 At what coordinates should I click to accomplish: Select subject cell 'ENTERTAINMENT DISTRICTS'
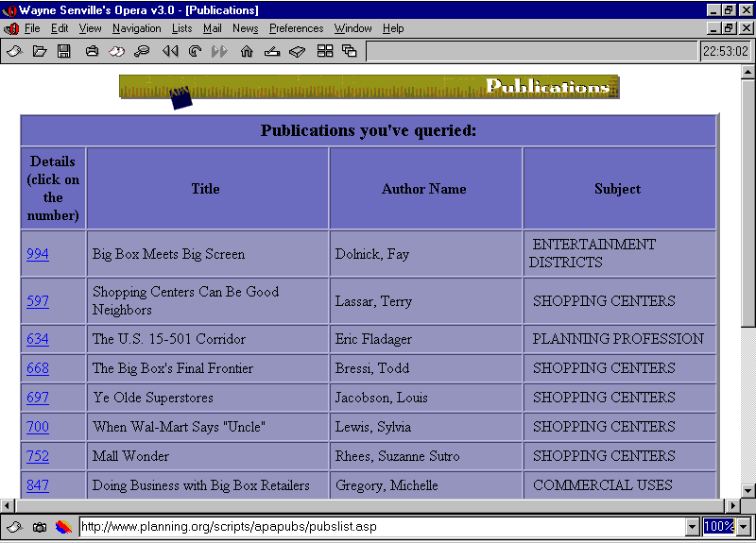coord(620,254)
